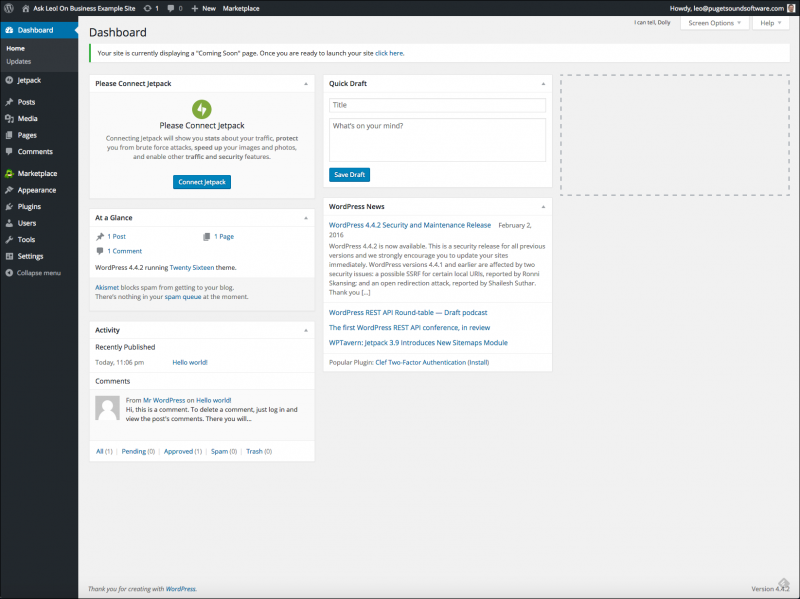Screen dimensions: 800x599
Task: Click the plus icon beside New
Action: 194,8
